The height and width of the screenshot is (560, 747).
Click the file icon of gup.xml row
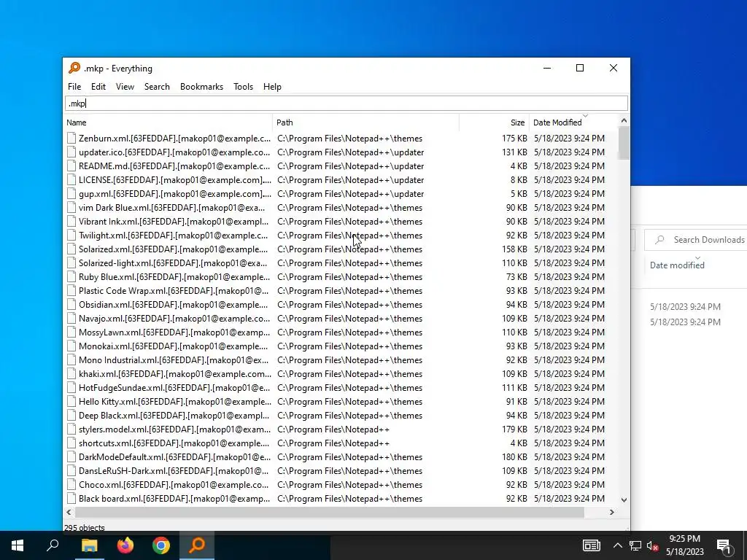tap(71, 194)
